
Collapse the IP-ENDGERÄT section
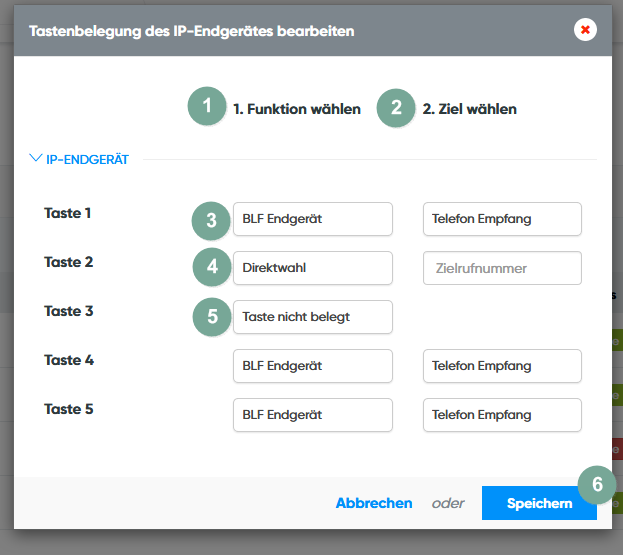[x=80, y=159]
